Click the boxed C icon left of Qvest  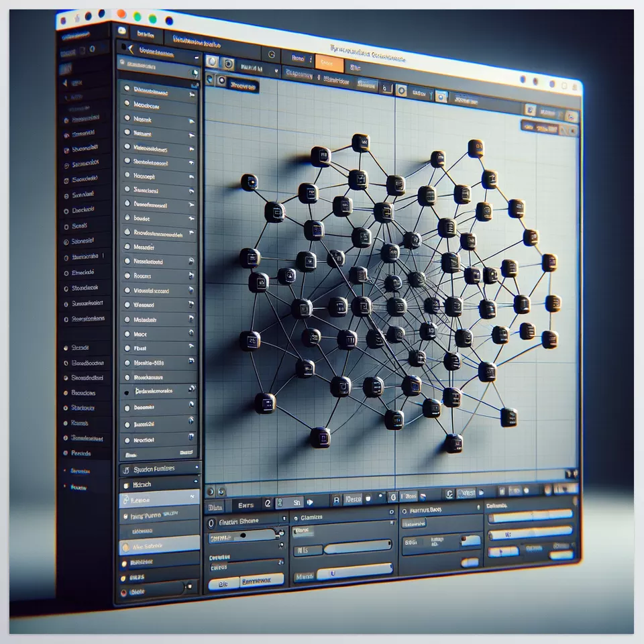[449, 494]
